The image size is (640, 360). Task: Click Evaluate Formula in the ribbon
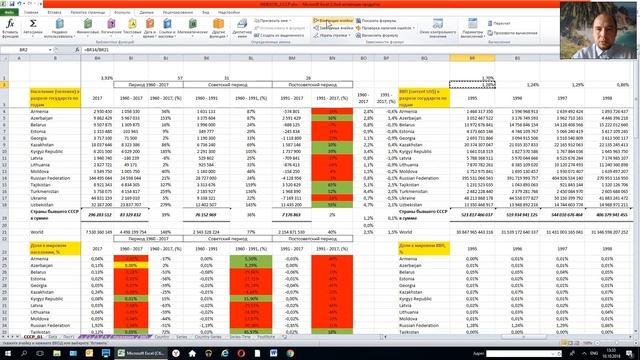[x=377, y=36]
